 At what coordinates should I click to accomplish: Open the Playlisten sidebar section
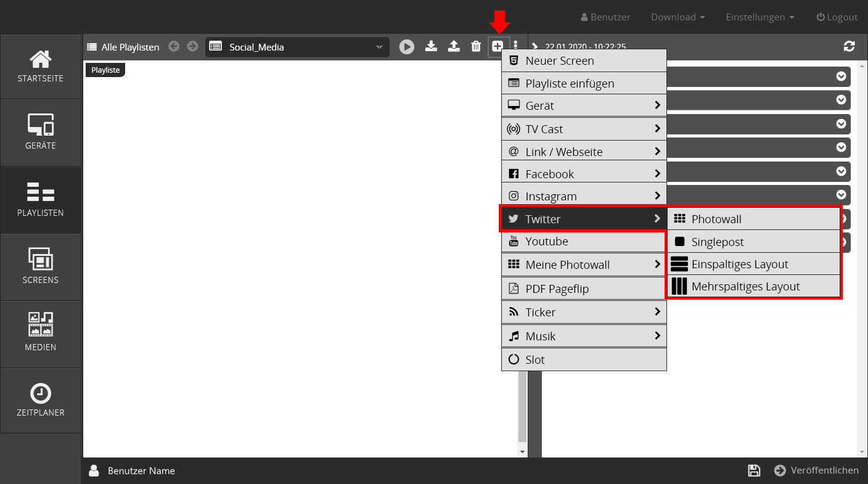click(x=41, y=200)
